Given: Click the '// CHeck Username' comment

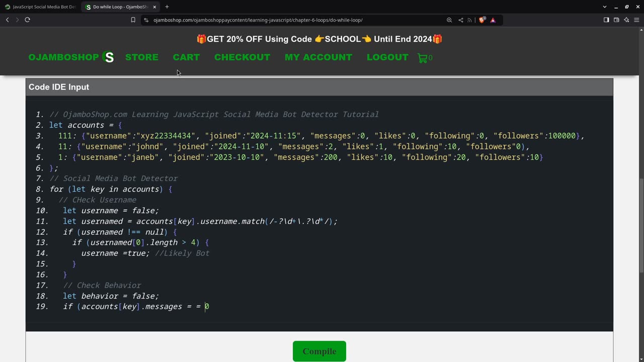Looking at the screenshot, I should pos(97,200).
